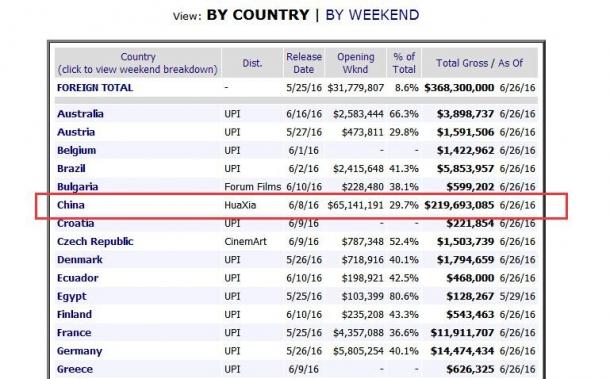Viewport: 610px width, 379px height.
Task: Click the Total Gross / As Of header
Action: 479,63
